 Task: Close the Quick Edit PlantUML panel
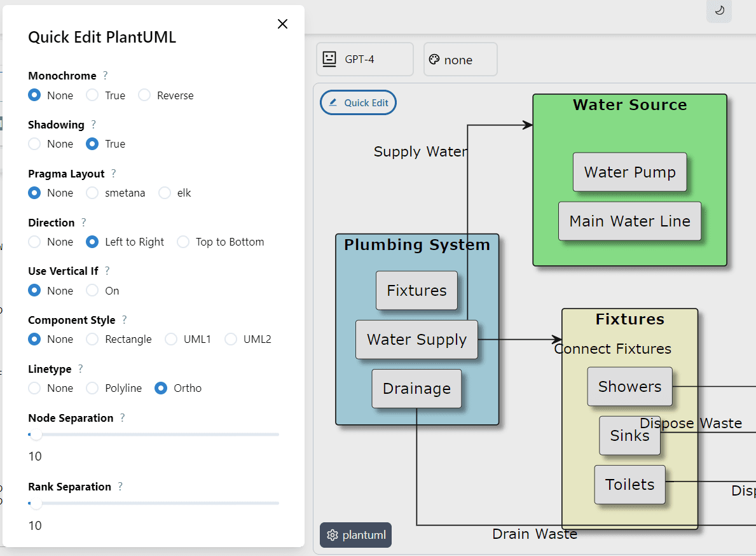coord(282,24)
